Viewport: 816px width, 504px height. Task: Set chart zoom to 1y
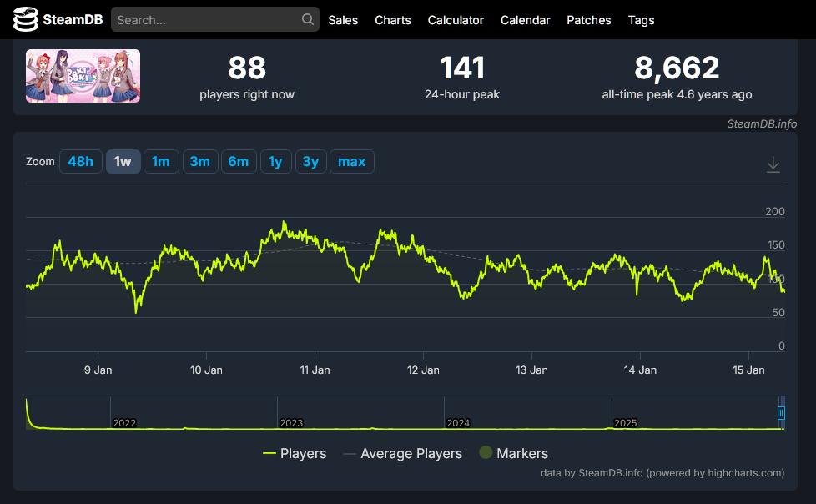click(275, 161)
